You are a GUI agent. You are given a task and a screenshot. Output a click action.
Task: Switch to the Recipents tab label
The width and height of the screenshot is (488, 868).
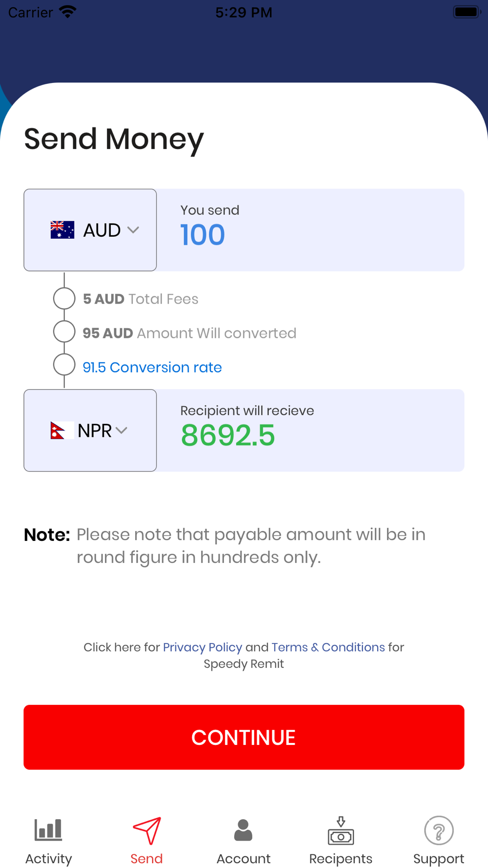point(341,858)
